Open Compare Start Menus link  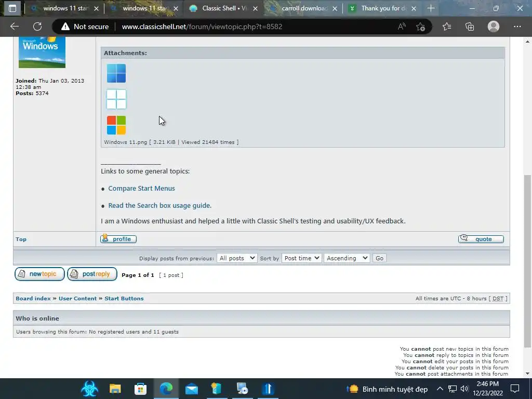(x=141, y=188)
